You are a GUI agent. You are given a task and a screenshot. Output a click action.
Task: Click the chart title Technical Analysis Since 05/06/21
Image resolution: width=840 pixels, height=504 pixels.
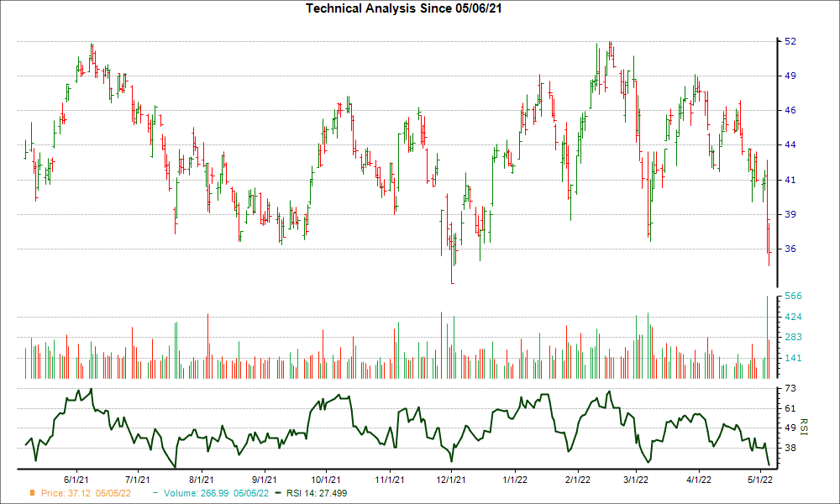point(404,8)
